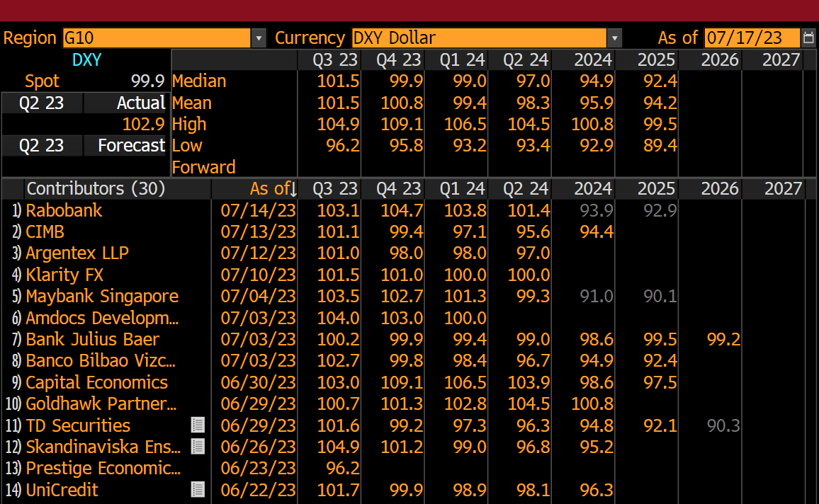Image resolution: width=819 pixels, height=504 pixels.
Task: Click the Currency DXY Dollar field
Action: coord(479,38)
